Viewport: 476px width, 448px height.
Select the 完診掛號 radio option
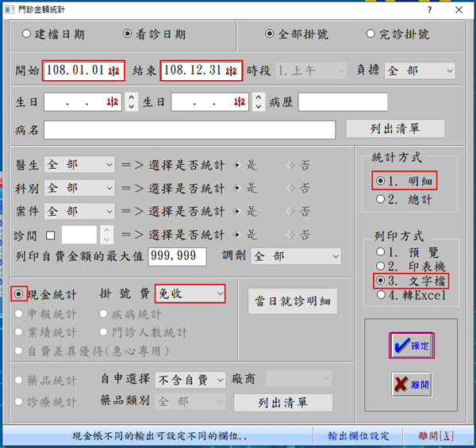tap(371, 35)
